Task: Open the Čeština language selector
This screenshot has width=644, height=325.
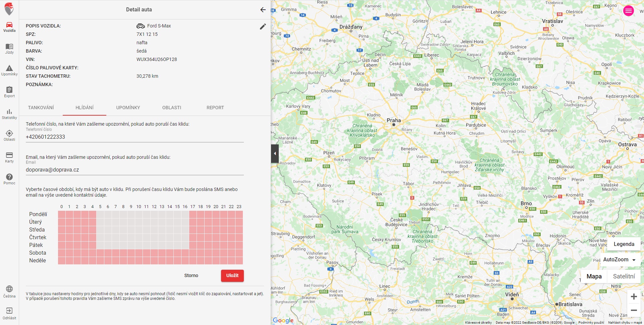Action: [x=9, y=291]
